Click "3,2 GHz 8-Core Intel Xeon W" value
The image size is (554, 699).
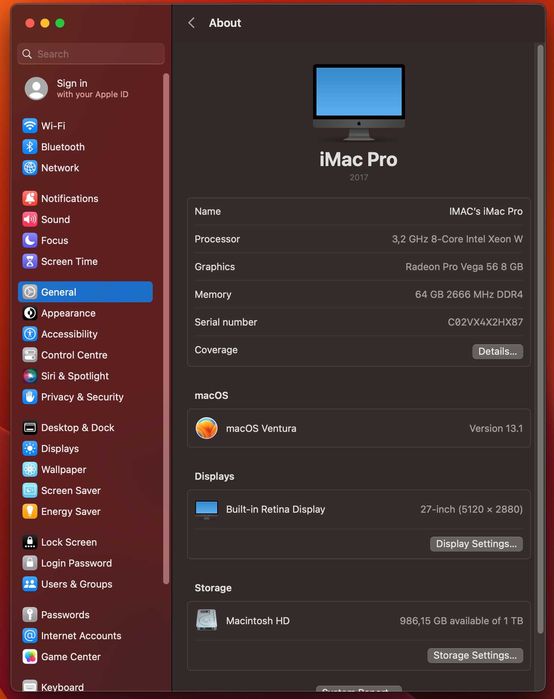click(457, 239)
